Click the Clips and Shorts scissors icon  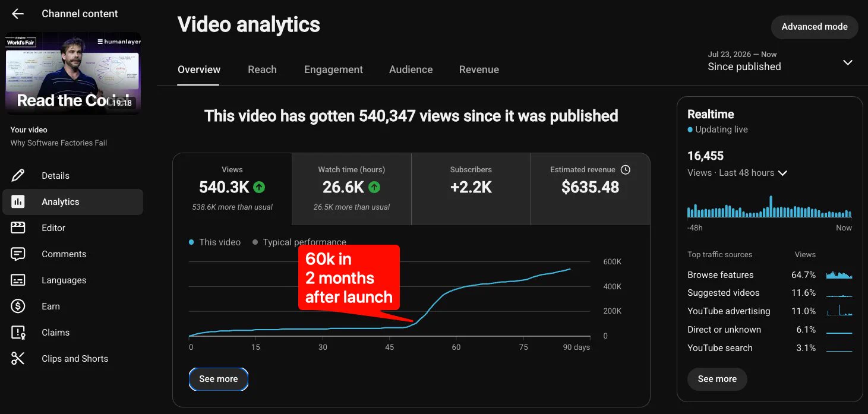click(18, 358)
